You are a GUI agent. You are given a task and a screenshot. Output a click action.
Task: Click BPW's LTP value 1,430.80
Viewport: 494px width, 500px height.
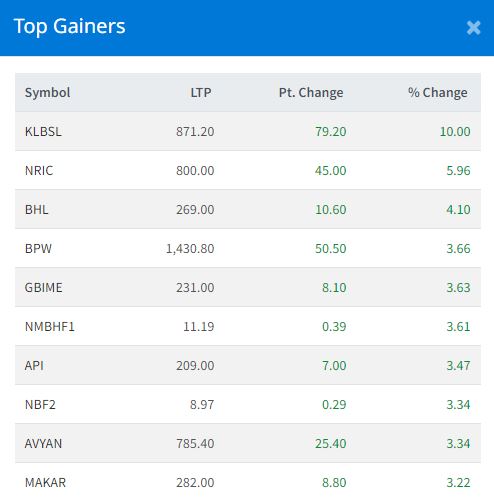[x=190, y=249]
